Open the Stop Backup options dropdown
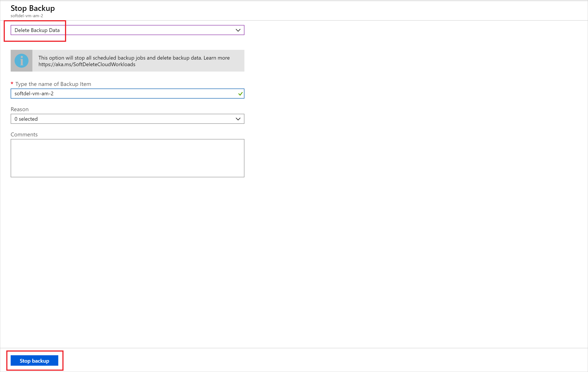588x372 pixels. click(127, 30)
